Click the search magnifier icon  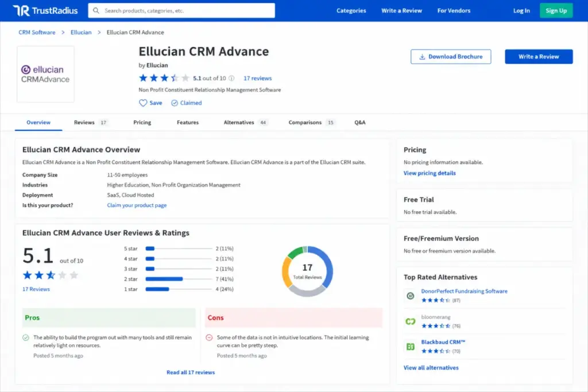(x=96, y=10)
